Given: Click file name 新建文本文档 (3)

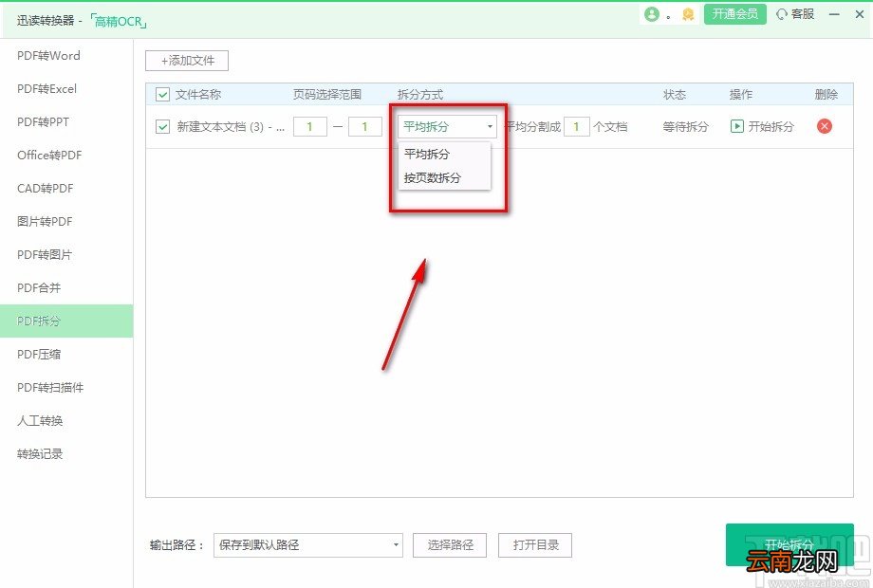Looking at the screenshot, I should [x=231, y=127].
